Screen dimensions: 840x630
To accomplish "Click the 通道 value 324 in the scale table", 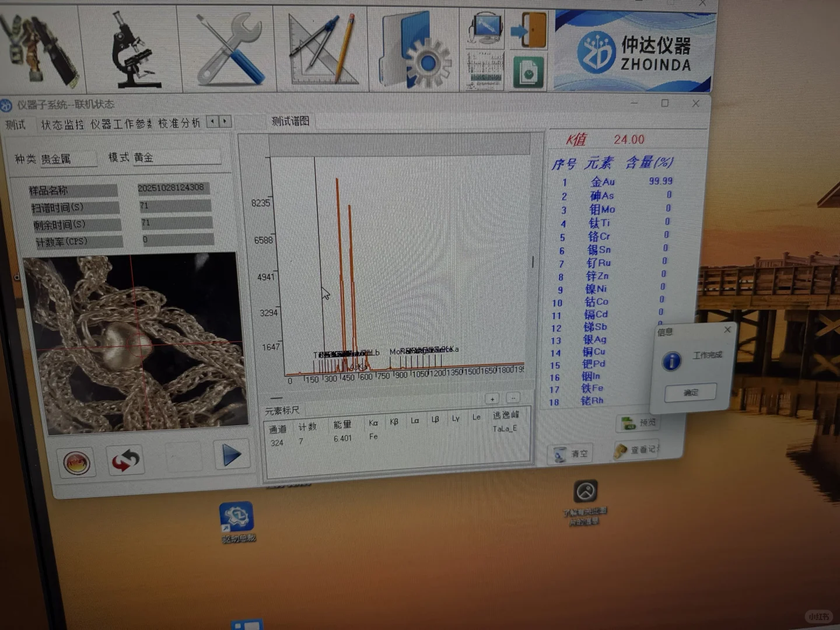I will pyautogui.click(x=277, y=443).
